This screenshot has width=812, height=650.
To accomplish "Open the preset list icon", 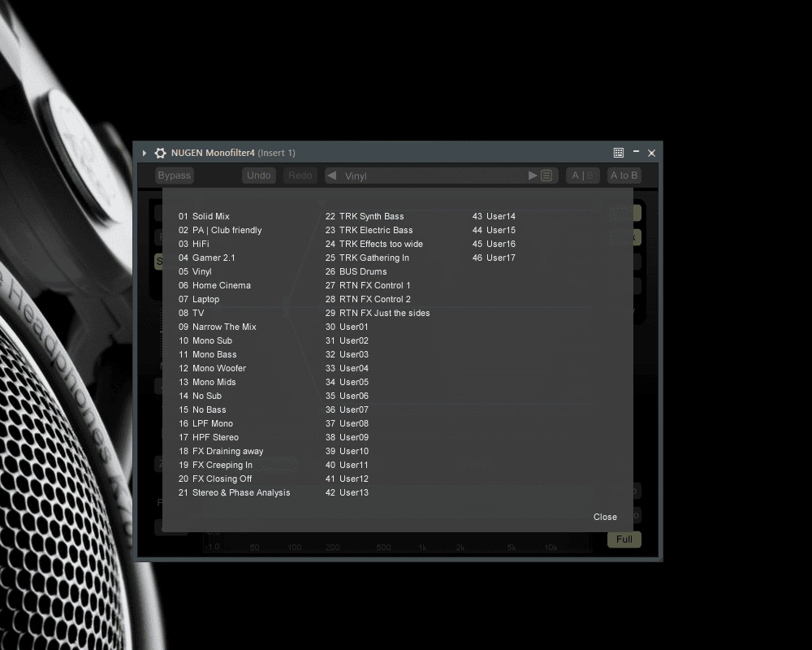I will tap(546, 175).
